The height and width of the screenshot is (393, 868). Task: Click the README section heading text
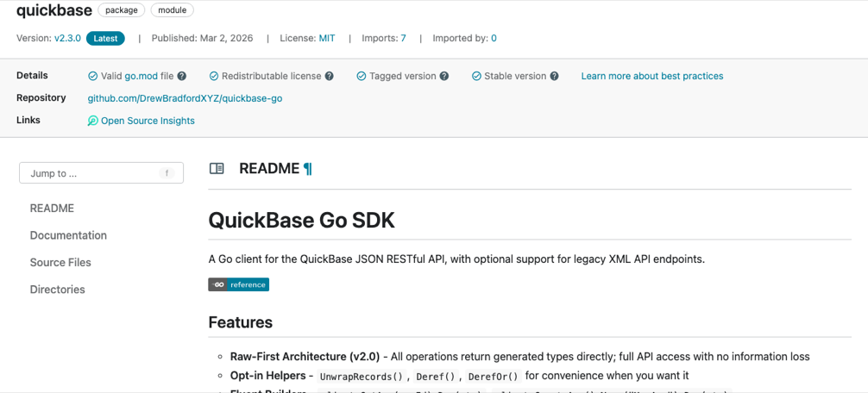pos(269,169)
